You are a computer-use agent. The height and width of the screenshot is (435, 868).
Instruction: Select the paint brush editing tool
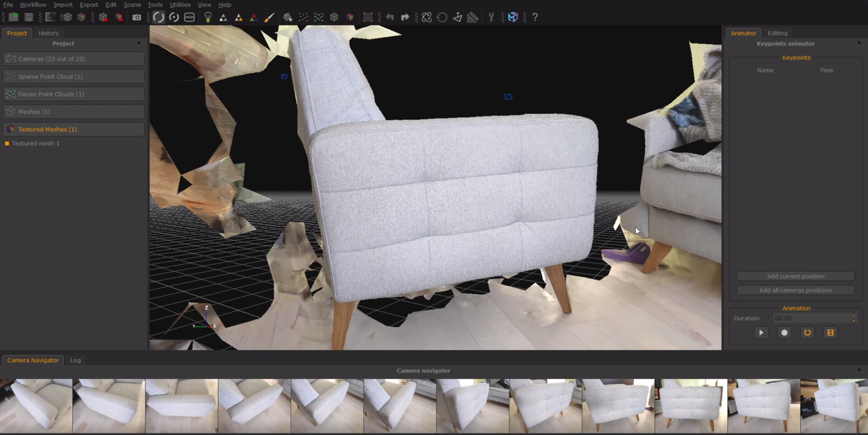[x=270, y=17]
